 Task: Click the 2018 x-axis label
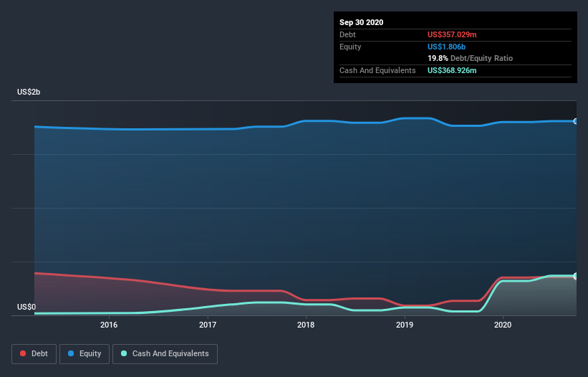[x=306, y=325]
